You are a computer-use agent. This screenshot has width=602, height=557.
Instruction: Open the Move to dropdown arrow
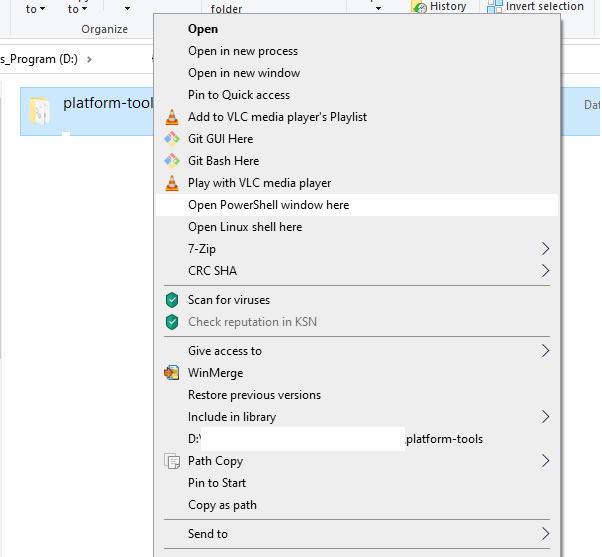(42, 8)
